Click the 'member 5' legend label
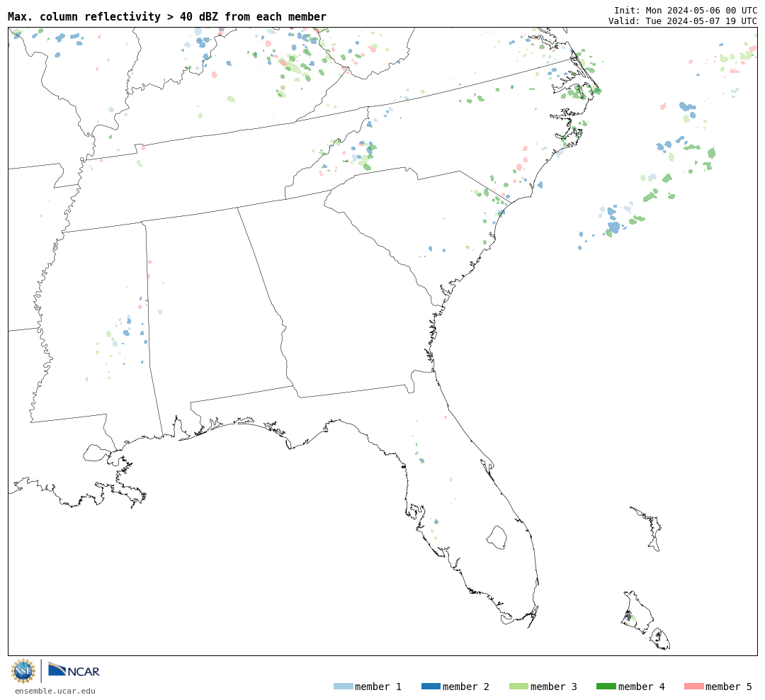The width and height of the screenshot is (765, 700). [729, 687]
